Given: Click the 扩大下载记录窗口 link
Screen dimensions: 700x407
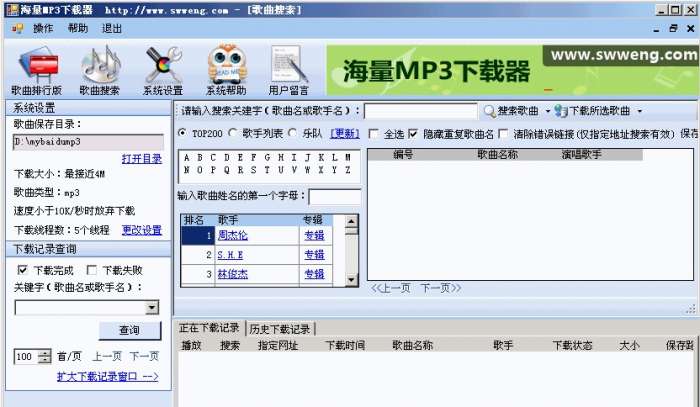Looking at the screenshot, I should tap(108, 377).
